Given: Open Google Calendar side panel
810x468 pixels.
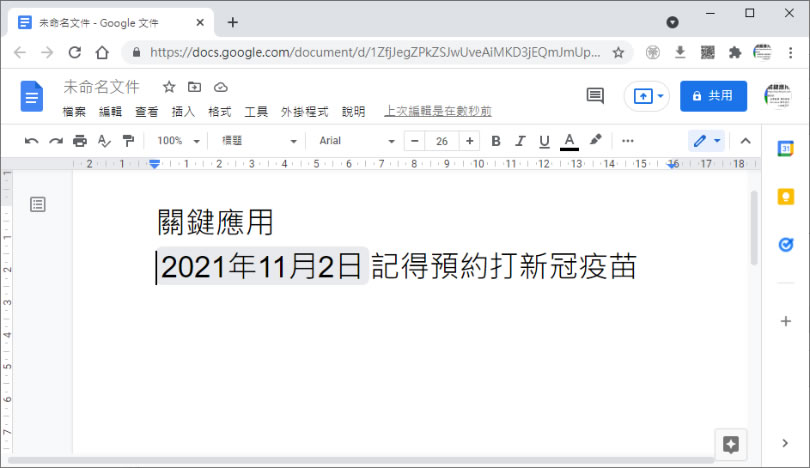Looking at the screenshot, I should coord(786,149).
